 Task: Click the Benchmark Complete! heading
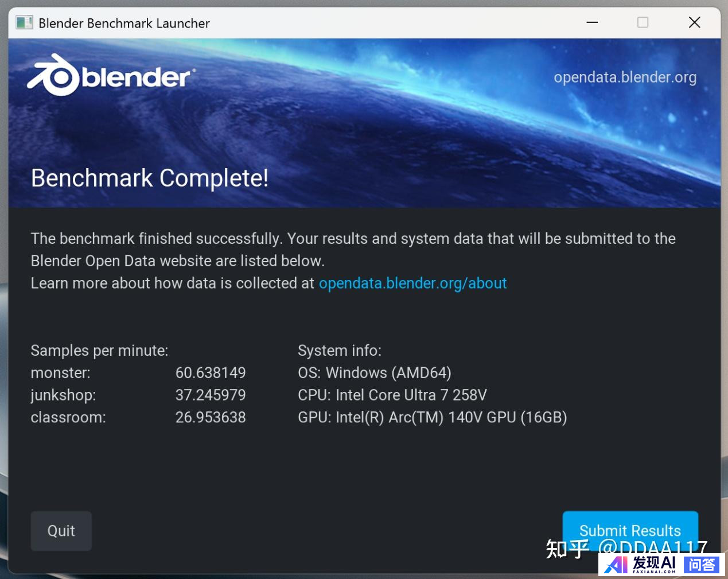[x=150, y=178]
